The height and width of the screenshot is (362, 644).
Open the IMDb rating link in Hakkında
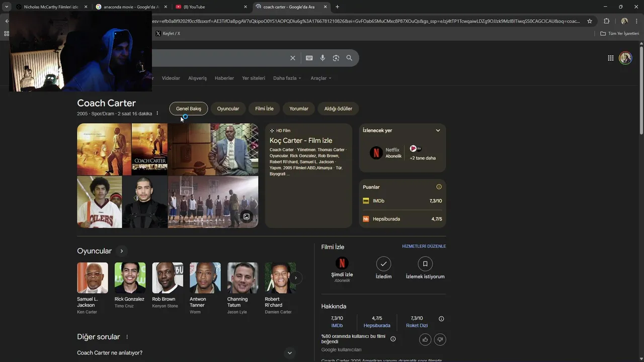click(x=337, y=325)
